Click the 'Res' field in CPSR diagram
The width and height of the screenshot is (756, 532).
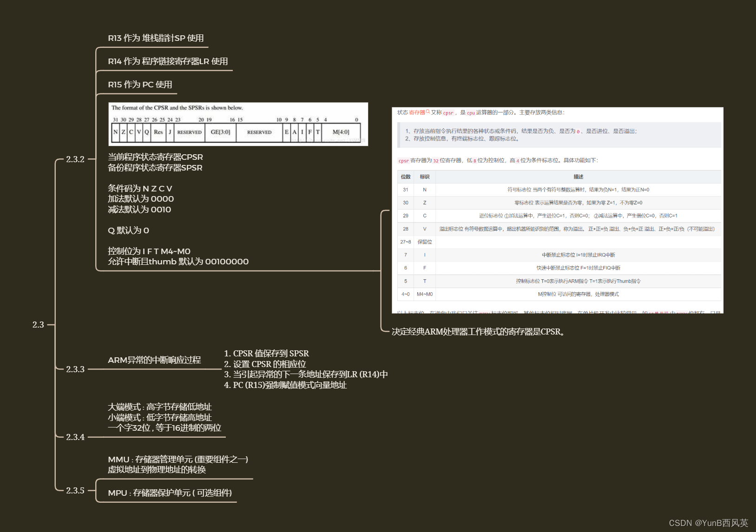coord(158,132)
